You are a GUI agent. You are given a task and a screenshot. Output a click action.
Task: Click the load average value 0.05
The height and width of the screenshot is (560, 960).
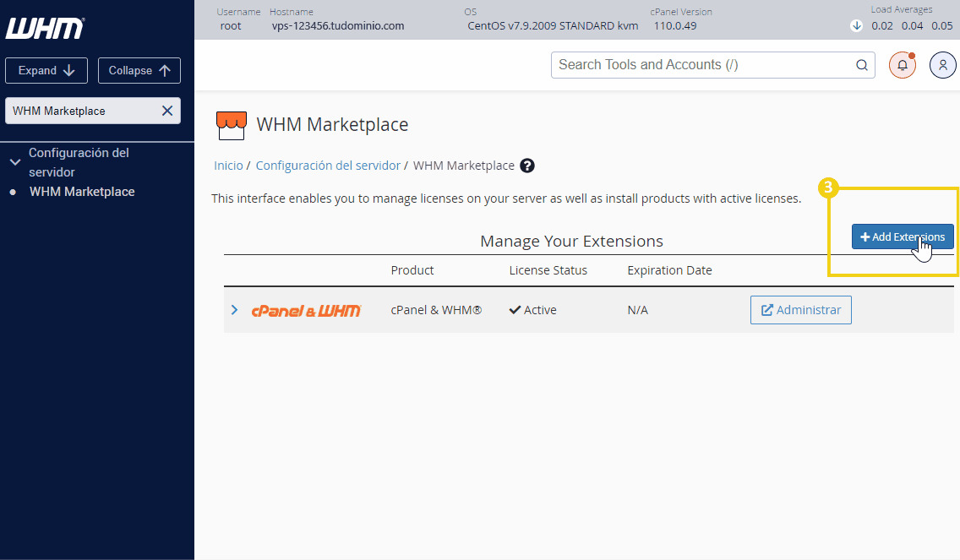(942, 25)
